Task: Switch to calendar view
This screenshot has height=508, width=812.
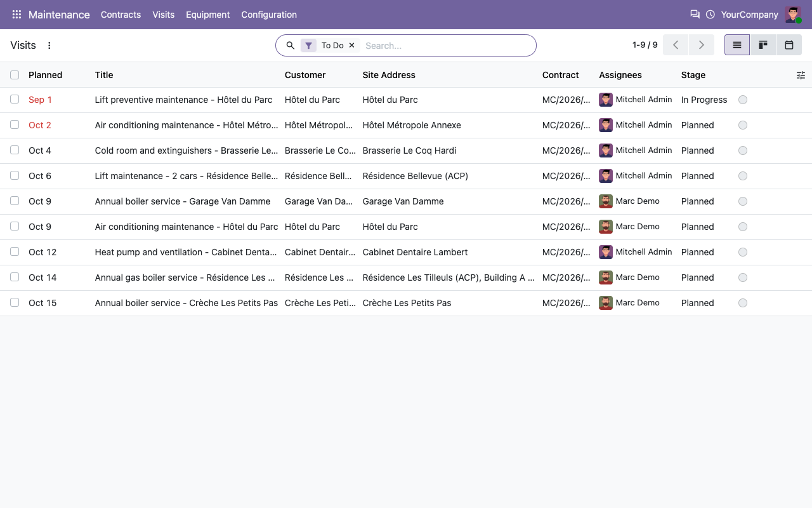Action: (x=789, y=45)
